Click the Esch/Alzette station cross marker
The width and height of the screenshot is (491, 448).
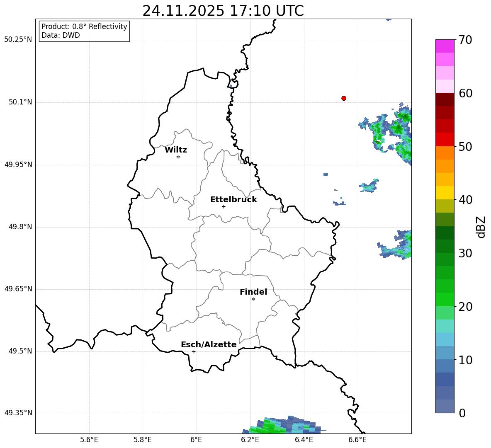(x=194, y=351)
